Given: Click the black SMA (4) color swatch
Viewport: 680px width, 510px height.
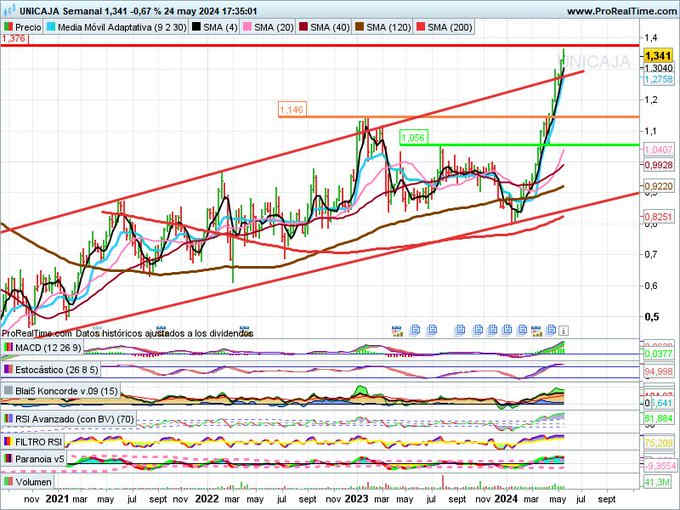Looking at the screenshot, I should [x=196, y=27].
